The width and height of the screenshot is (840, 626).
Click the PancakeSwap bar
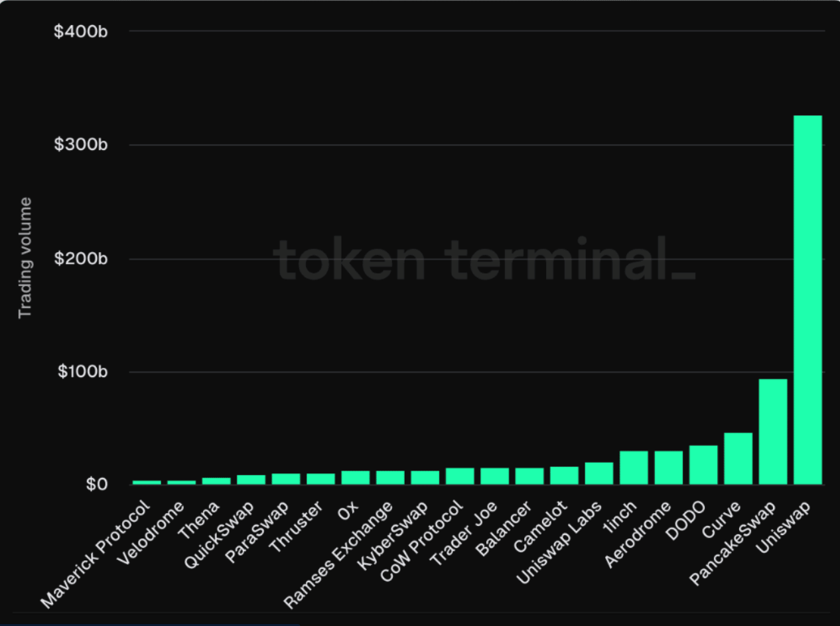click(773, 431)
